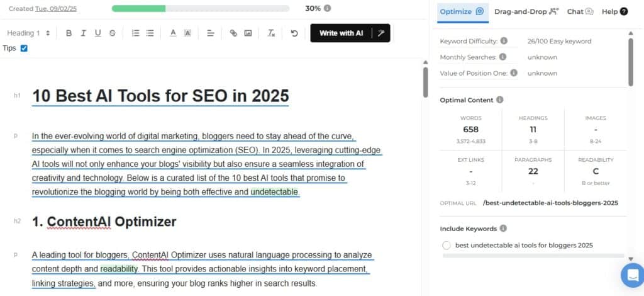The image size is (644, 296).
Task: Click the highlighted word 'readability' in the paragraph
Action: tap(119, 269)
